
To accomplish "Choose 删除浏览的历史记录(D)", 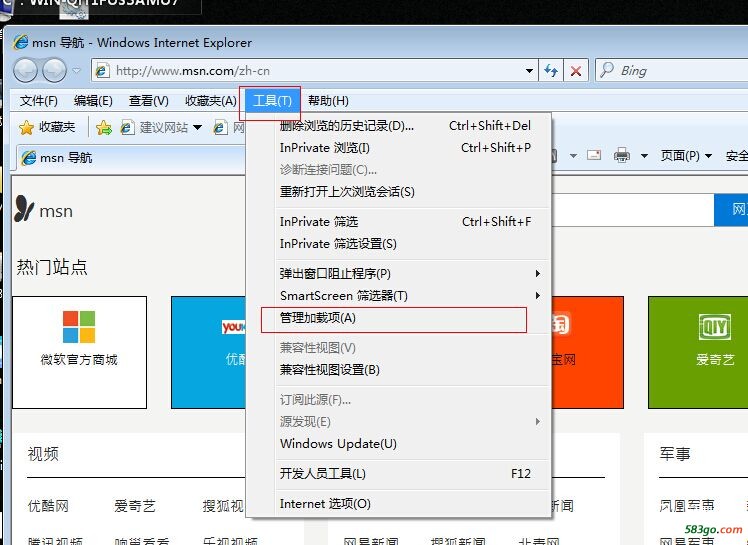I will click(405, 126).
